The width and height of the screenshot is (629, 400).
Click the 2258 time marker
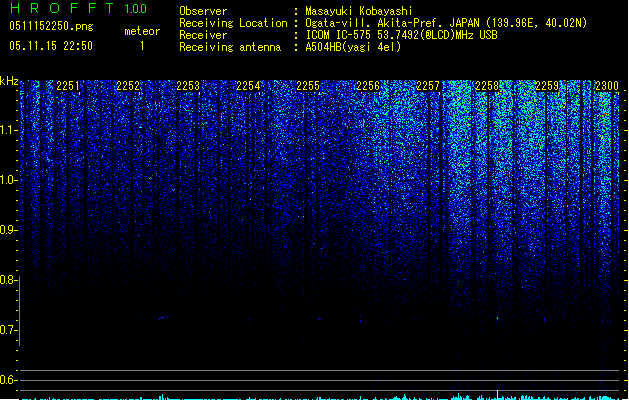(x=487, y=86)
